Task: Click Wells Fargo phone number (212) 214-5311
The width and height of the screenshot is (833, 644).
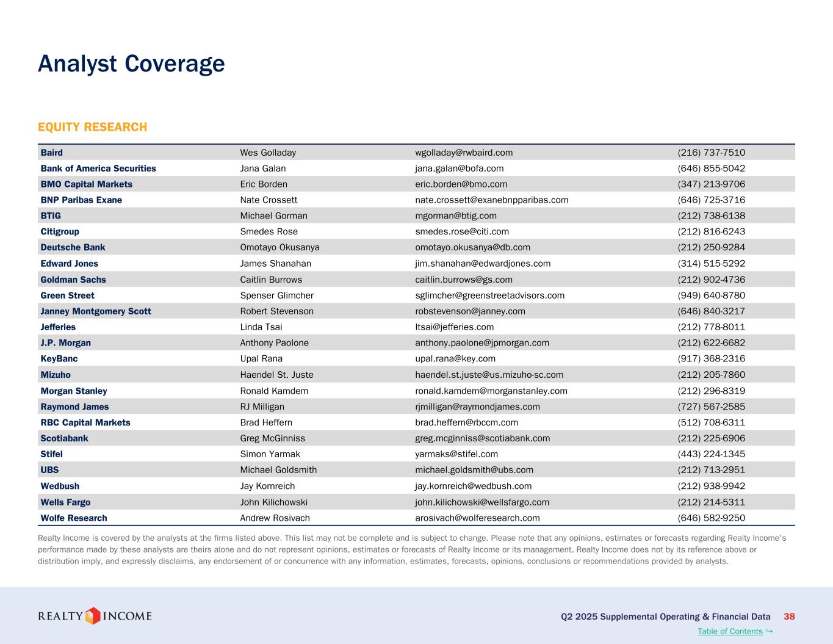Action: (x=711, y=502)
